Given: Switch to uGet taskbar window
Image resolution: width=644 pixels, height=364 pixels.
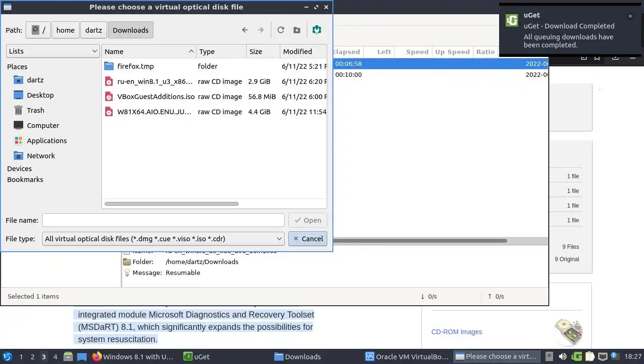Looking at the screenshot, I should [x=225, y=356].
